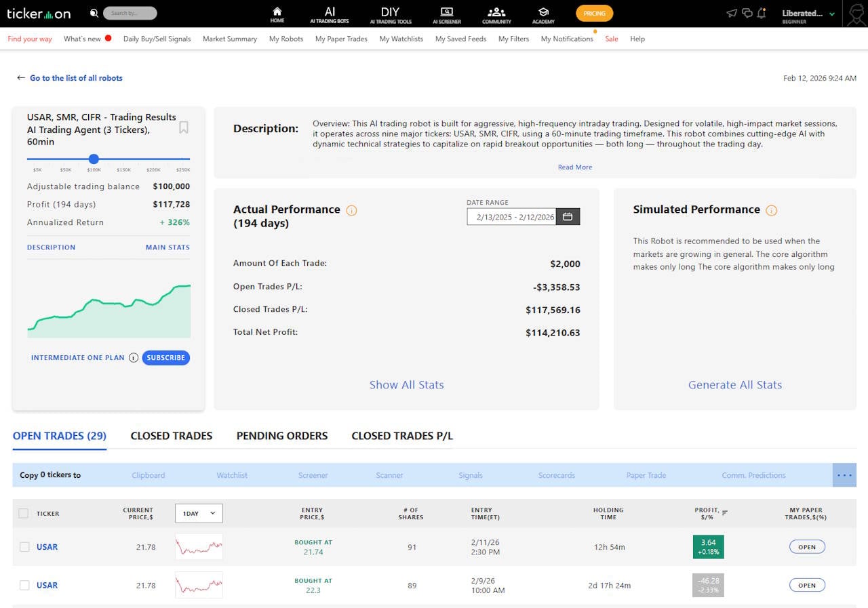The image size is (868, 608).
Task: Open DIY AI Trading Tools section
Action: [390, 14]
